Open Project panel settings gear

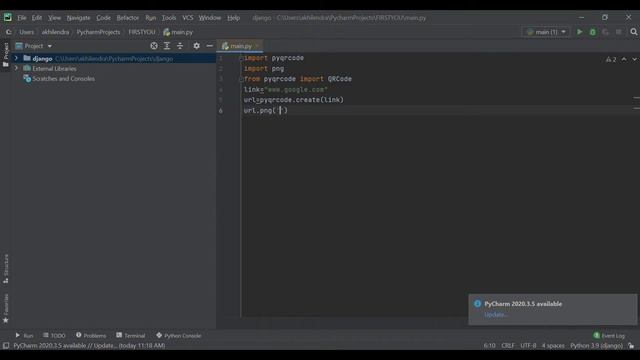[x=196, y=46]
